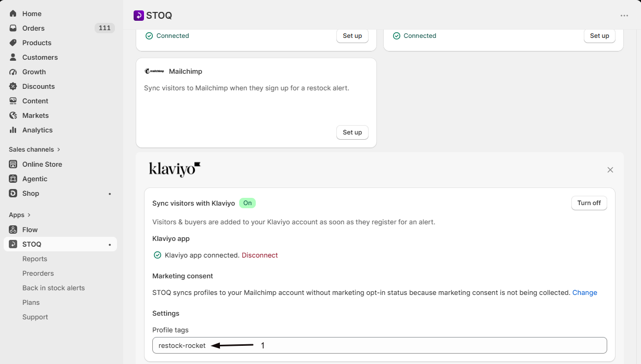Image resolution: width=641 pixels, height=364 pixels.
Task: Click the Klaviyo logo
Action: pyautogui.click(x=175, y=169)
